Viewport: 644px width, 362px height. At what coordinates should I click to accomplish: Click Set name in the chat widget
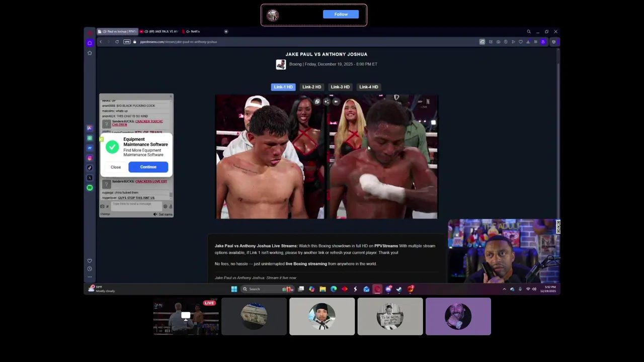(166, 214)
